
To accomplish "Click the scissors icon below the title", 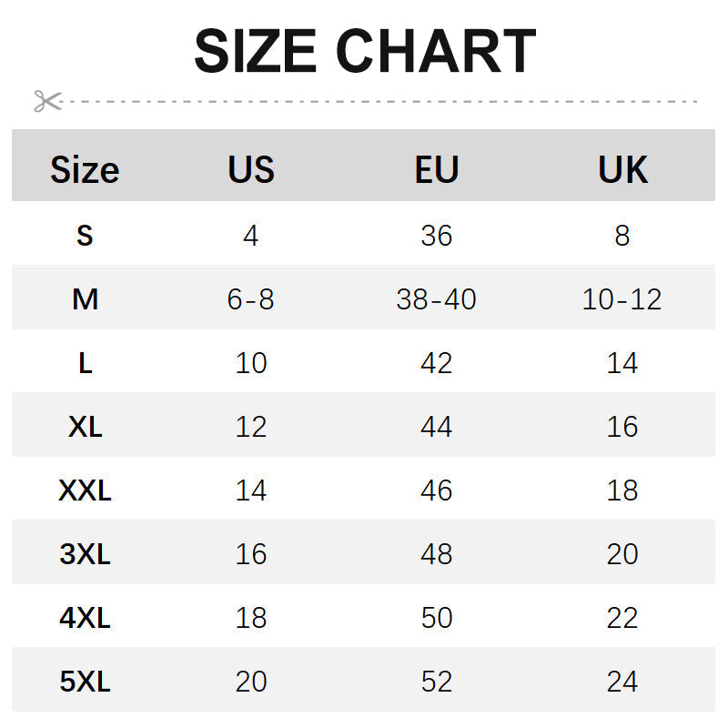I will click(x=47, y=101).
